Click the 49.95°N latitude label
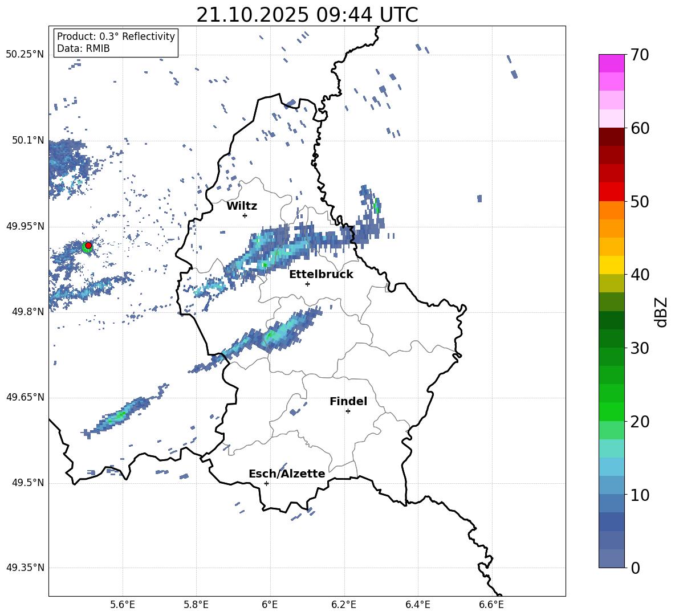 (25, 226)
